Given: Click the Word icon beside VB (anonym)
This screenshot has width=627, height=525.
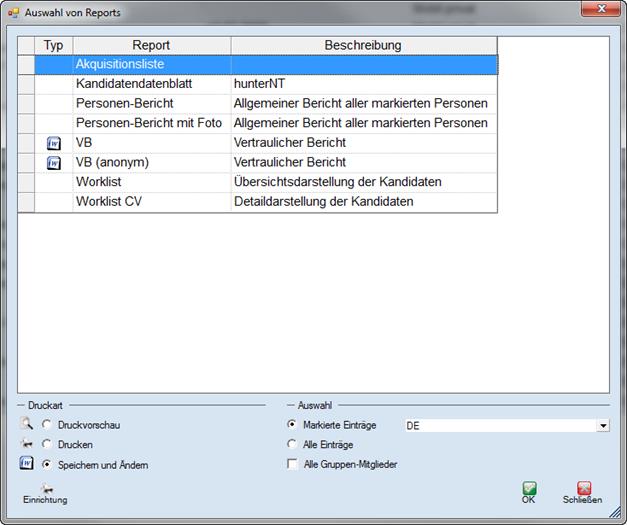Looking at the screenshot, I should pos(54,163).
